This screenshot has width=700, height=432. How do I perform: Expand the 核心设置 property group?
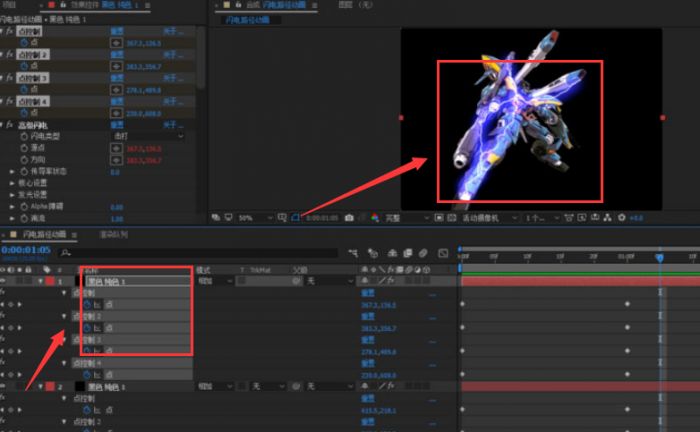[x=10, y=183]
